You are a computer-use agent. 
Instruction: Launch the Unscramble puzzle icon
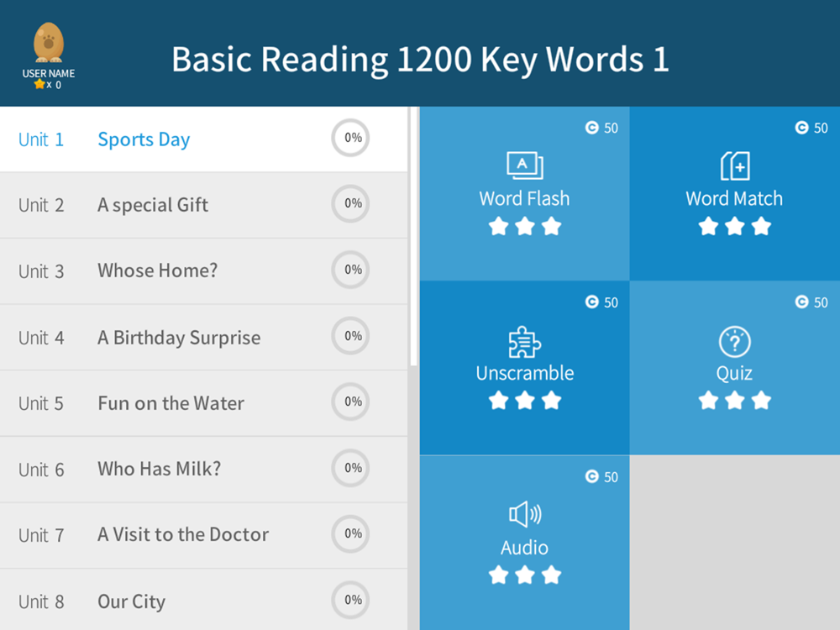coord(524,342)
